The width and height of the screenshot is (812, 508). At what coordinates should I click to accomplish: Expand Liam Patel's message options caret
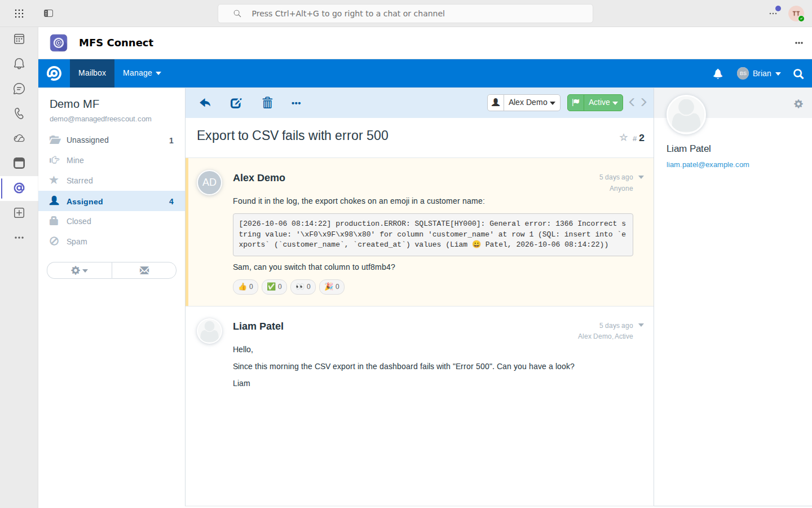click(x=641, y=326)
